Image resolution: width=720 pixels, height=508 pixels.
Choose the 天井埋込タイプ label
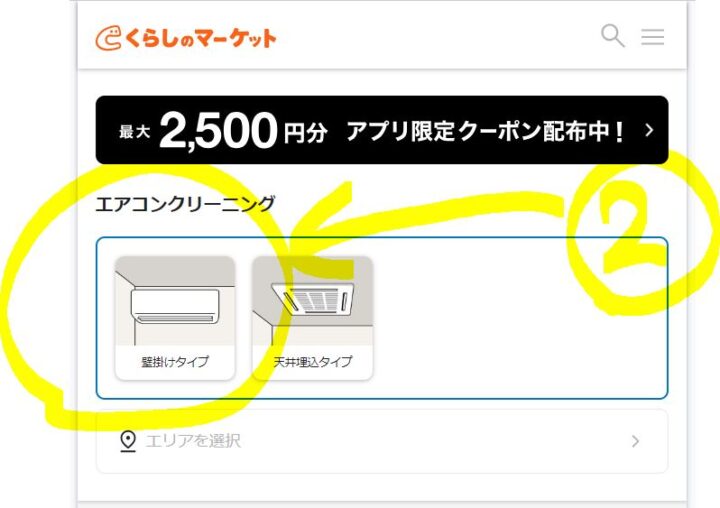313,362
